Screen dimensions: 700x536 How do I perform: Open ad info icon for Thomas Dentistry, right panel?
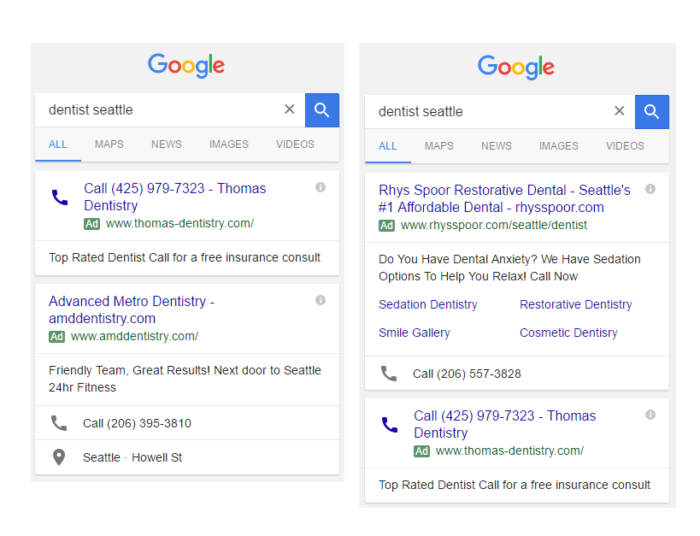(x=650, y=415)
